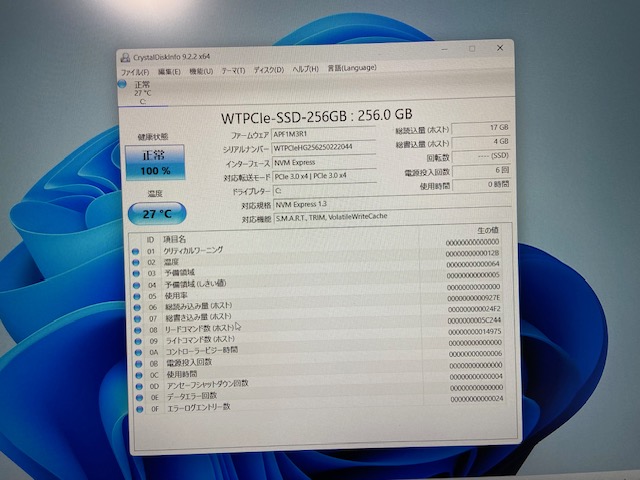Click the 項目名 column header
640x480 pixels.
click(175, 239)
